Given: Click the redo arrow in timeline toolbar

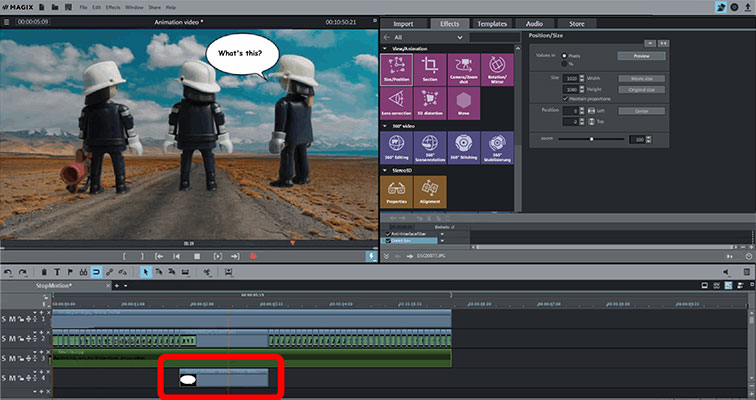Looking at the screenshot, I should (x=22, y=272).
